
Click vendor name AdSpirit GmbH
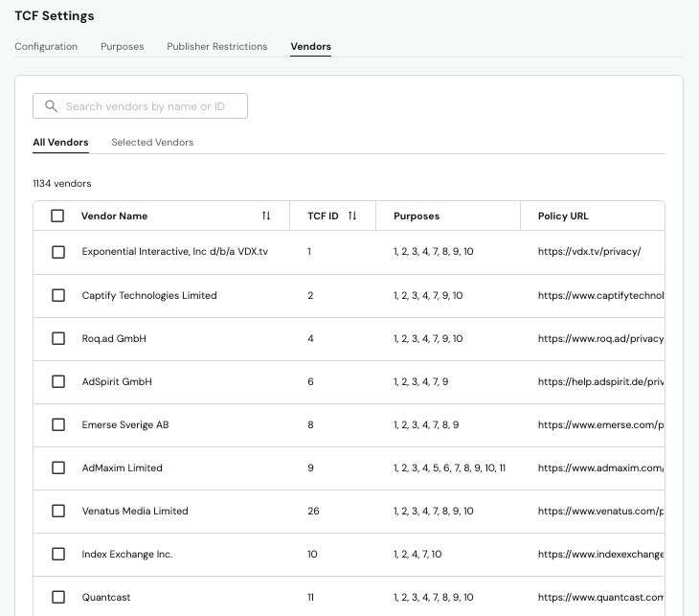[x=117, y=382]
